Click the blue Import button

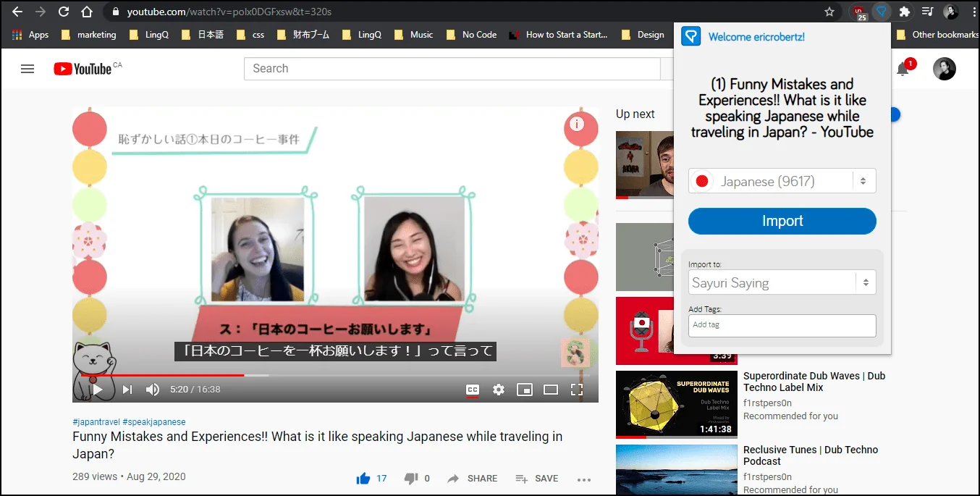tap(782, 221)
